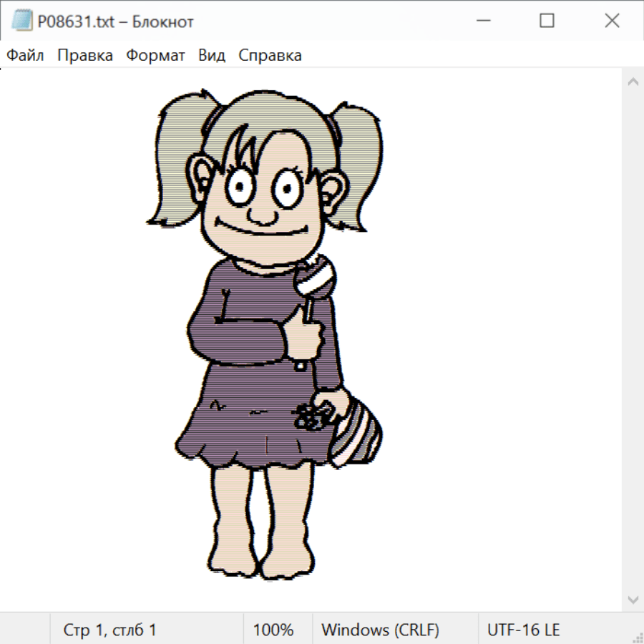Image resolution: width=644 pixels, height=644 pixels.
Task: Click the title bar text P08631.txt – Блокнот
Action: click(115, 21)
